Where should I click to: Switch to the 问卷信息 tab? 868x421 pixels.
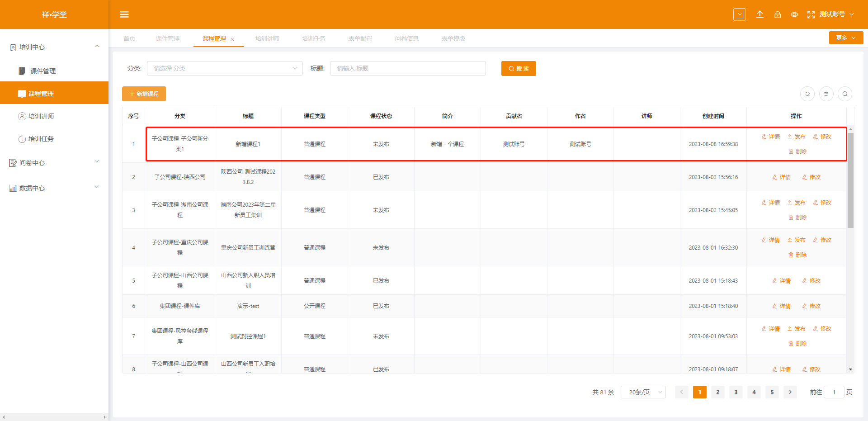[407, 38]
